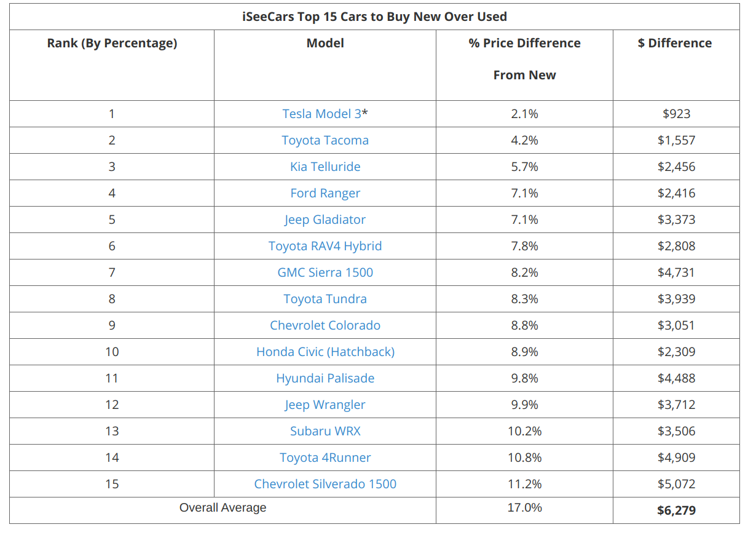Click the Honda Civic (Hatchback) link
Viewport: 756px width, 535px height.
tap(325, 352)
